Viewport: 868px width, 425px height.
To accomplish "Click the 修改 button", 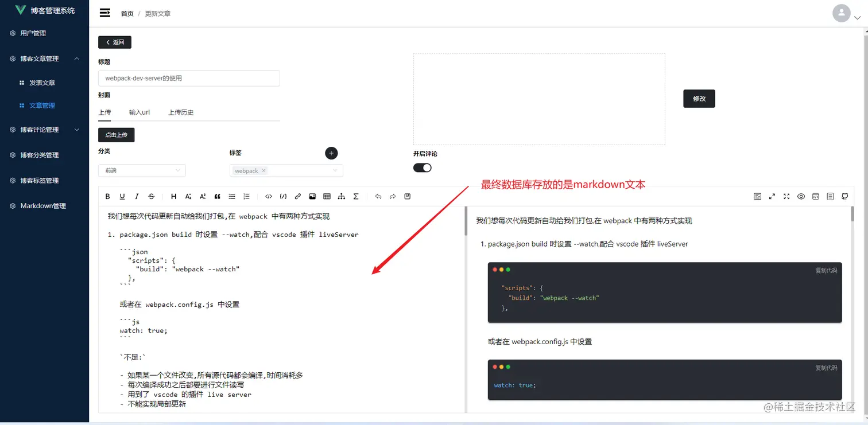I will tap(699, 99).
